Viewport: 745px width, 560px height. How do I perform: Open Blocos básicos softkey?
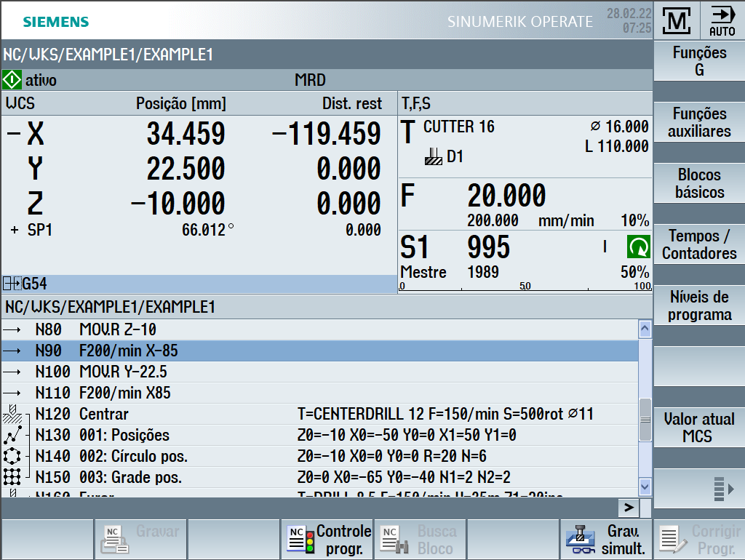click(699, 183)
